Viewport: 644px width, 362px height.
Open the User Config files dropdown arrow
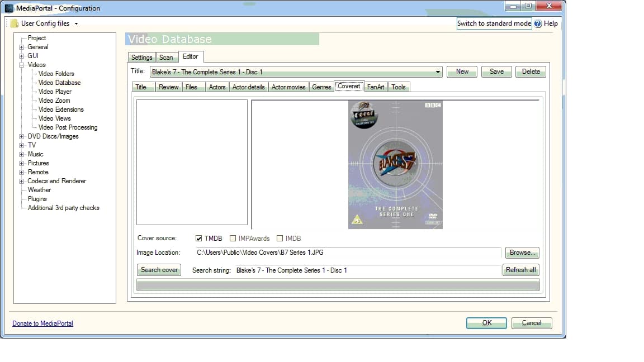pos(76,24)
